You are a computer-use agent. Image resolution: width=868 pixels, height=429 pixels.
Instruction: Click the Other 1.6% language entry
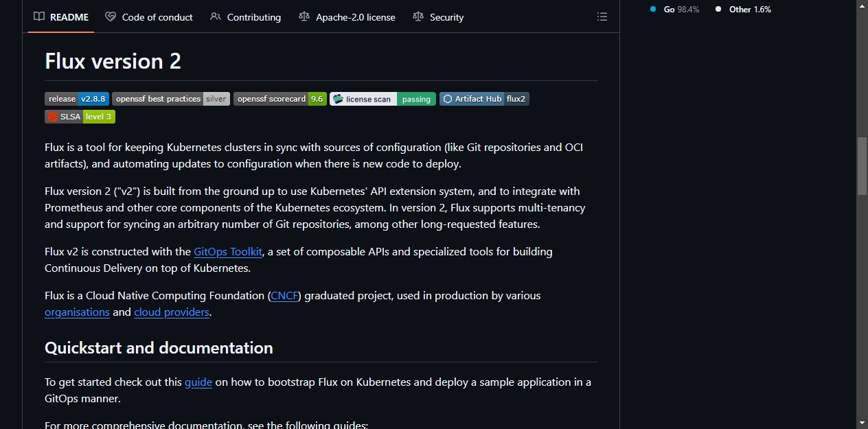pos(742,10)
